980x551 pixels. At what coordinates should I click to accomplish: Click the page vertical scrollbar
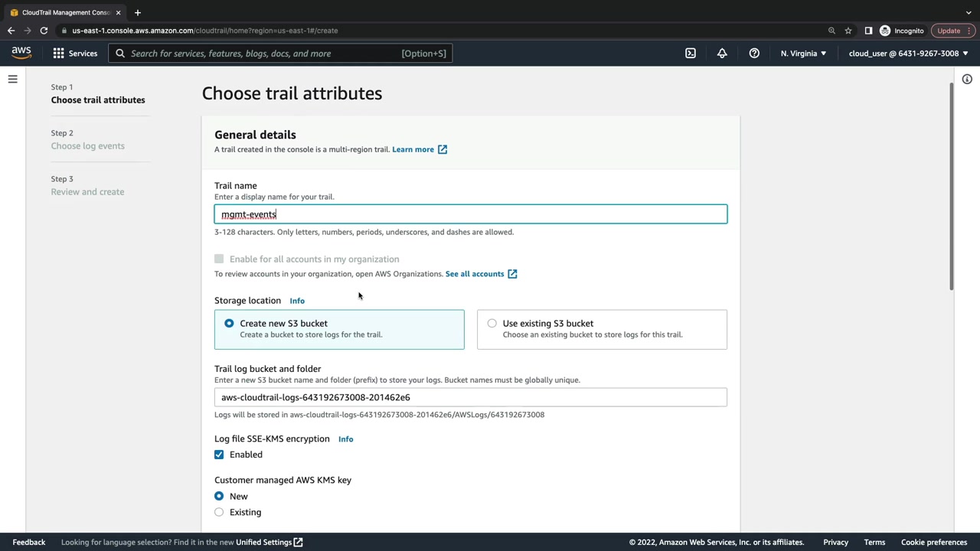952,187
